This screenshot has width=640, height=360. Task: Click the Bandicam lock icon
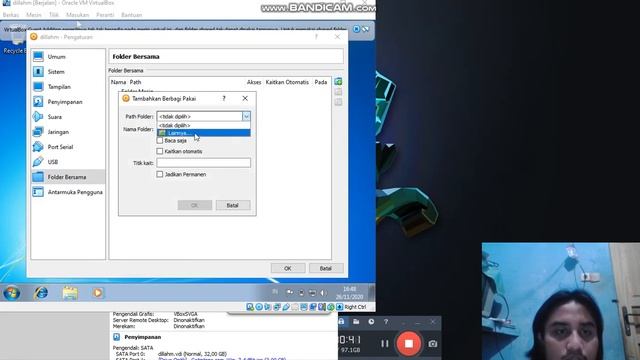coord(341,322)
